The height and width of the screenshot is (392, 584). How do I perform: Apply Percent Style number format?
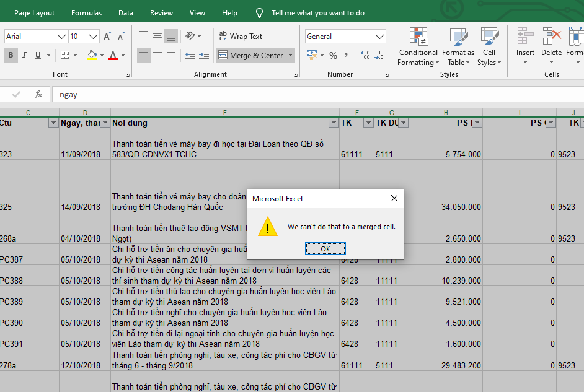click(x=333, y=56)
